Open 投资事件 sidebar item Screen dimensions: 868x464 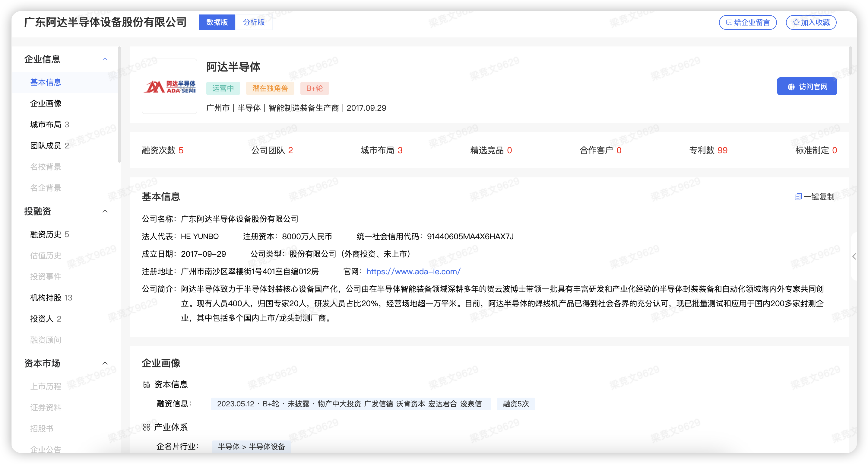pos(46,277)
